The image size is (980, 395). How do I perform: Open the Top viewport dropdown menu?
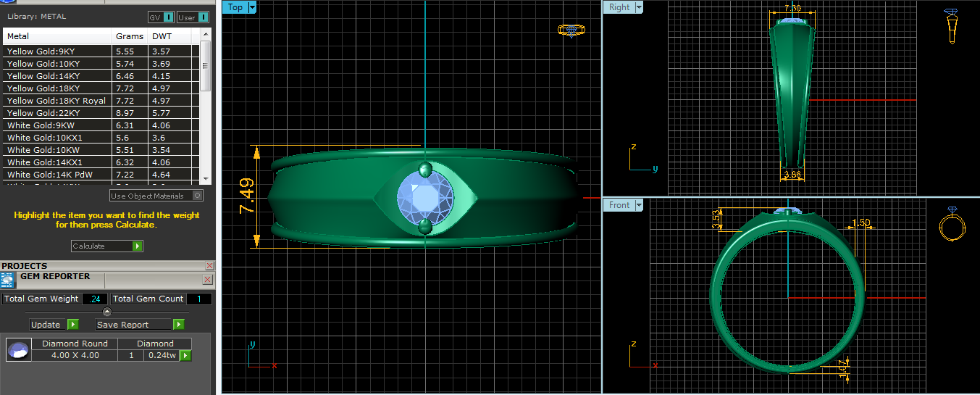pyautogui.click(x=252, y=7)
